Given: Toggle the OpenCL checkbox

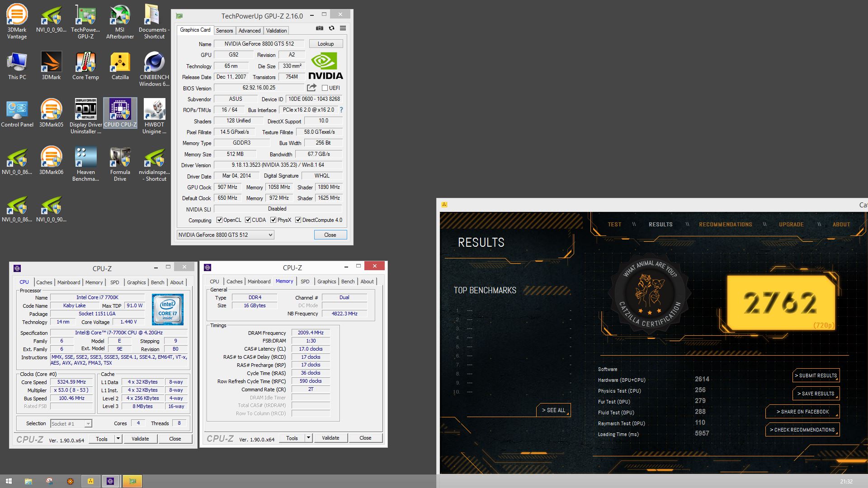Looking at the screenshot, I should [x=219, y=220].
